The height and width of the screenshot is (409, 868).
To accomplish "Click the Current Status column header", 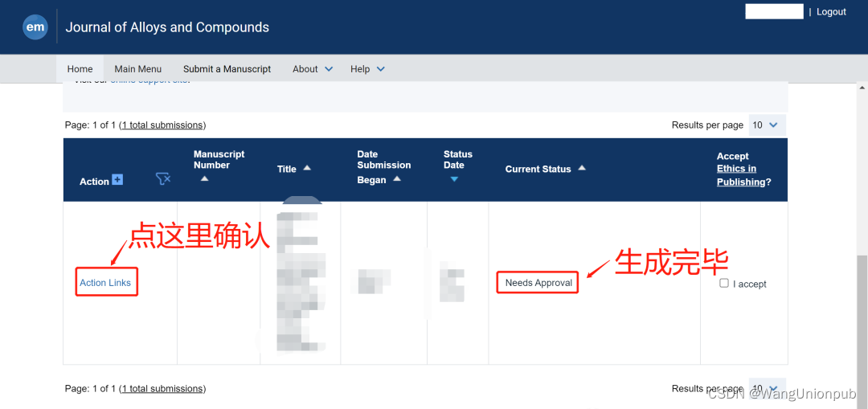I will tap(538, 169).
